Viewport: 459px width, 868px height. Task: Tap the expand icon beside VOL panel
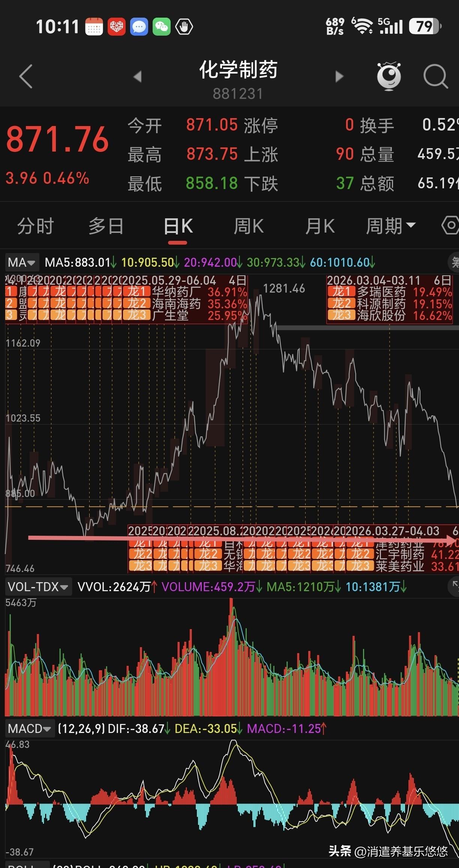pyautogui.click(x=454, y=587)
